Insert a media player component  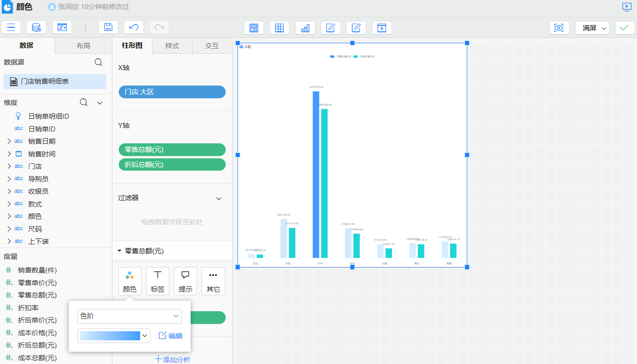(x=382, y=28)
